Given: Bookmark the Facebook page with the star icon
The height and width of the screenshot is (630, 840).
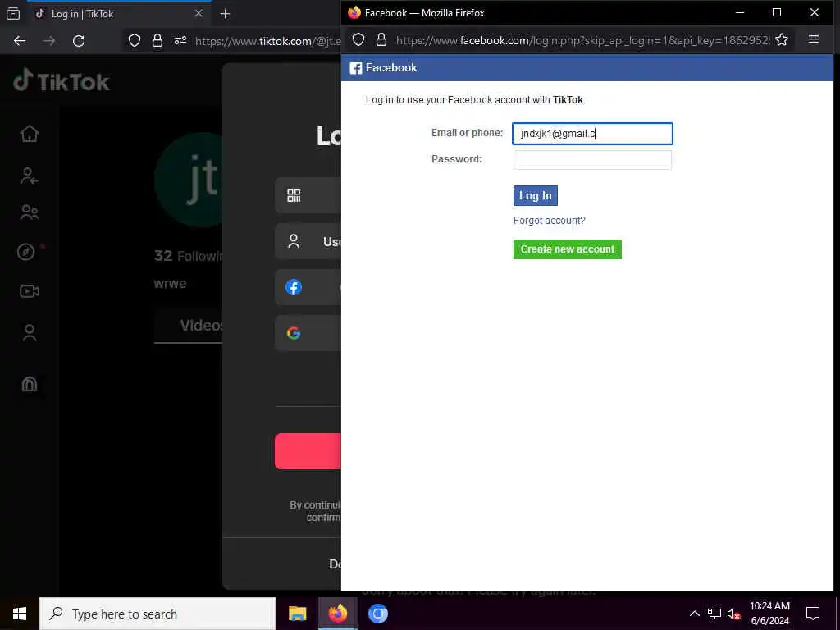Looking at the screenshot, I should (782, 39).
